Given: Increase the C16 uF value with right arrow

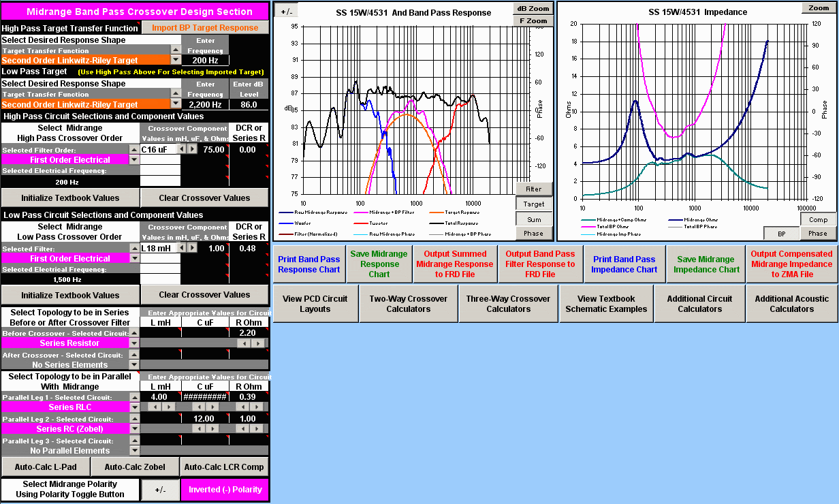Looking at the screenshot, I should coord(192,149).
